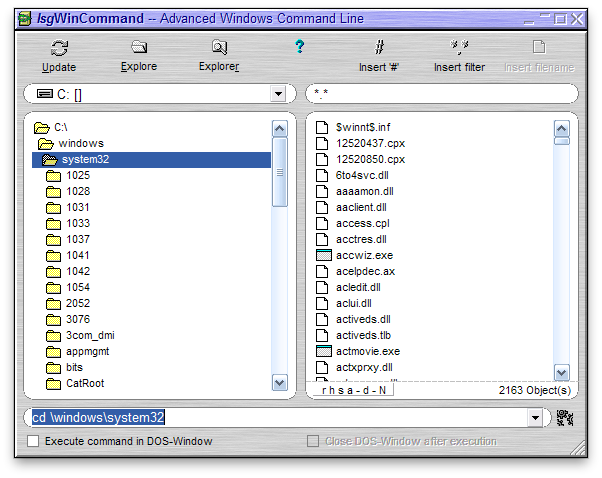Click the folder icon next to CatRoot

point(53,384)
